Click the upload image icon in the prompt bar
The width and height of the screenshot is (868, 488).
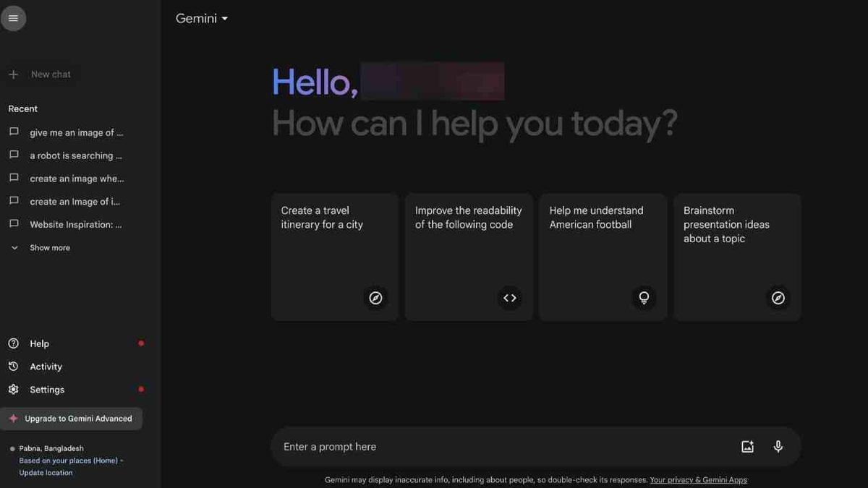click(747, 447)
